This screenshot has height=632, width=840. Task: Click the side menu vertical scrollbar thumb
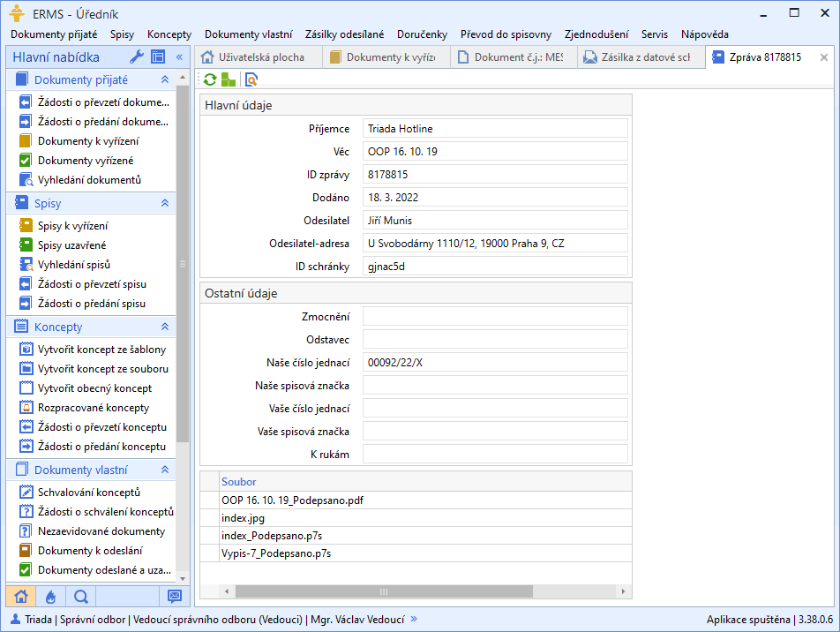click(182, 264)
